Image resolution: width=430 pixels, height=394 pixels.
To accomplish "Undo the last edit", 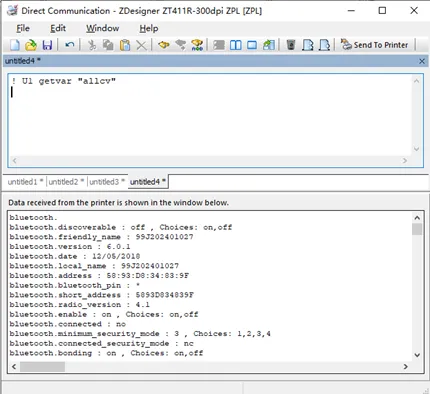I will tap(70, 45).
